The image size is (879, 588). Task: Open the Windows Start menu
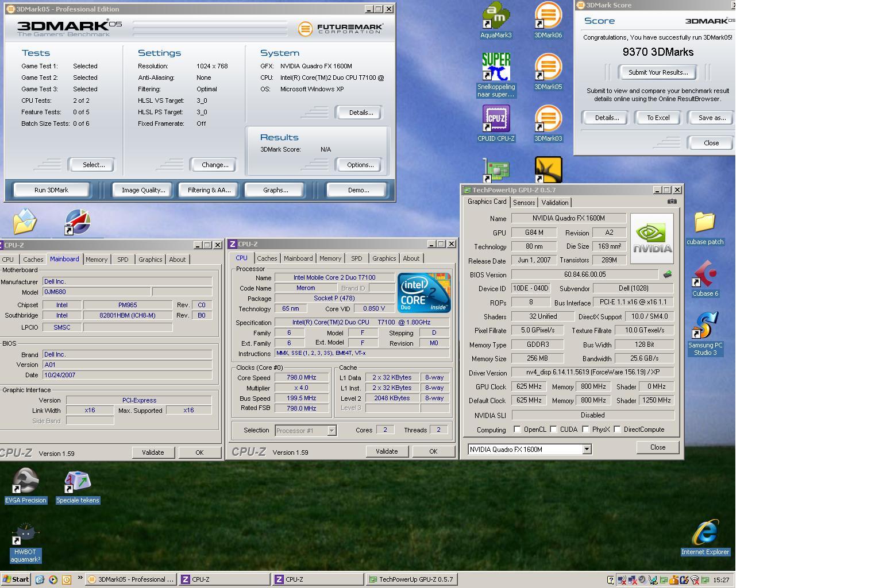16,579
